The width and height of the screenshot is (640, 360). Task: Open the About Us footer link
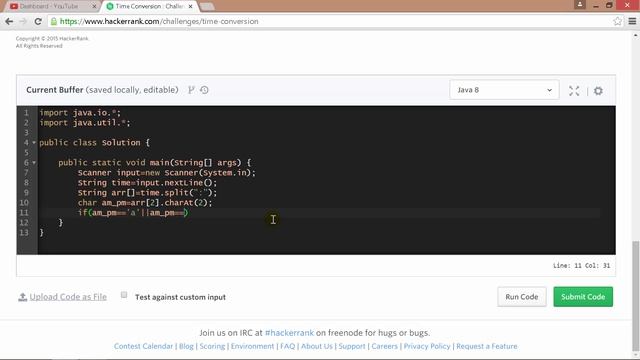(x=317, y=346)
